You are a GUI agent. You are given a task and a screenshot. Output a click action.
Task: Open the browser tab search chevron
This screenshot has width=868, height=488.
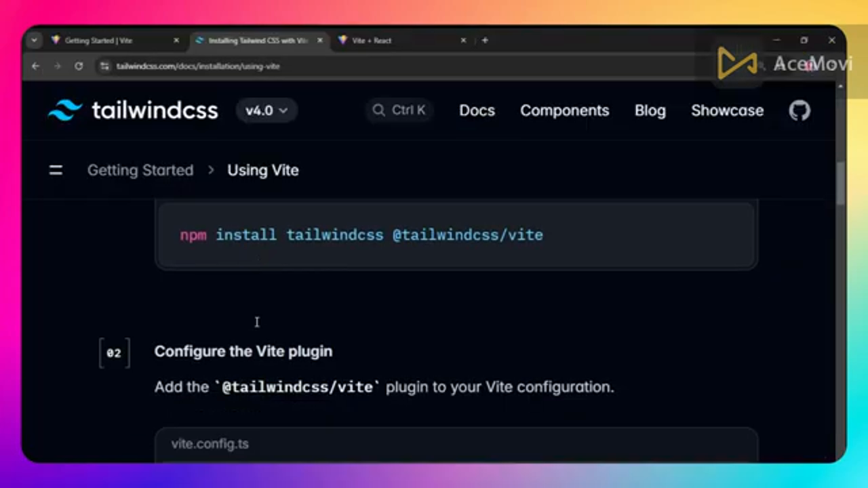click(34, 41)
